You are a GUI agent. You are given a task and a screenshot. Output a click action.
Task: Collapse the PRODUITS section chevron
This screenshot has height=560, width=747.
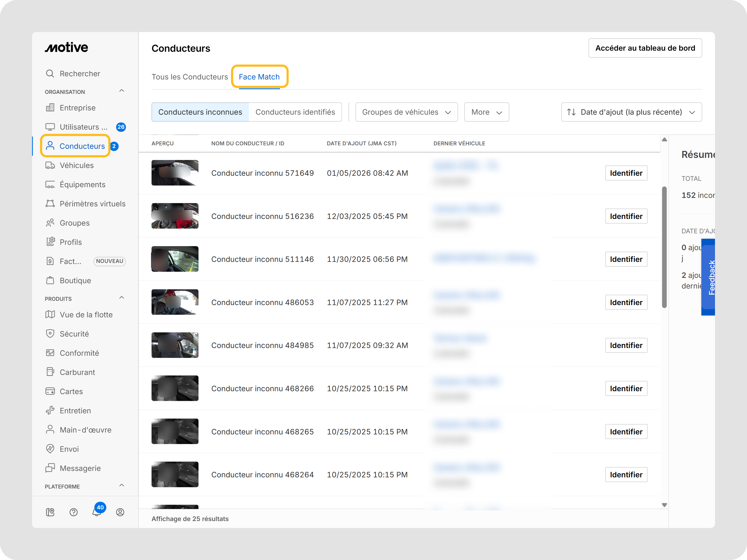pyautogui.click(x=122, y=298)
